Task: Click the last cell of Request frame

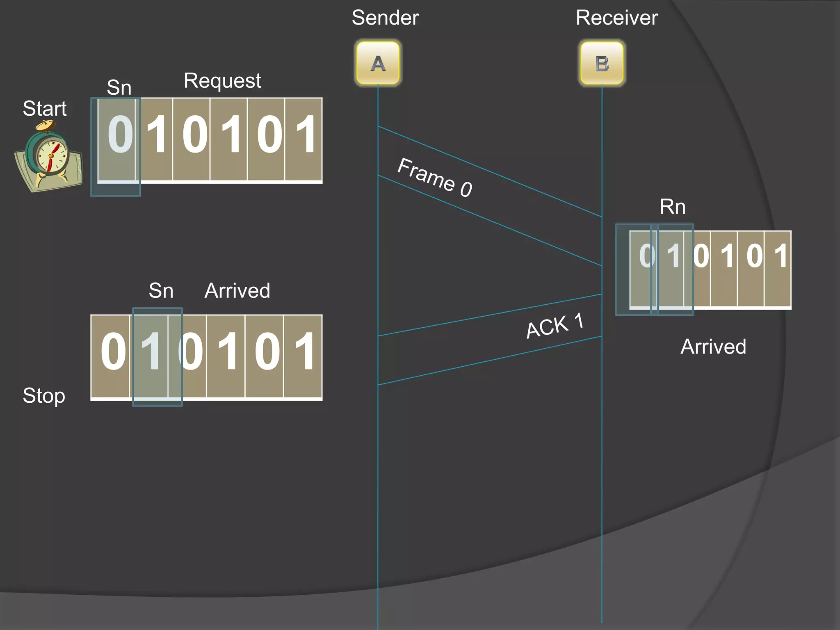Action: [x=304, y=139]
